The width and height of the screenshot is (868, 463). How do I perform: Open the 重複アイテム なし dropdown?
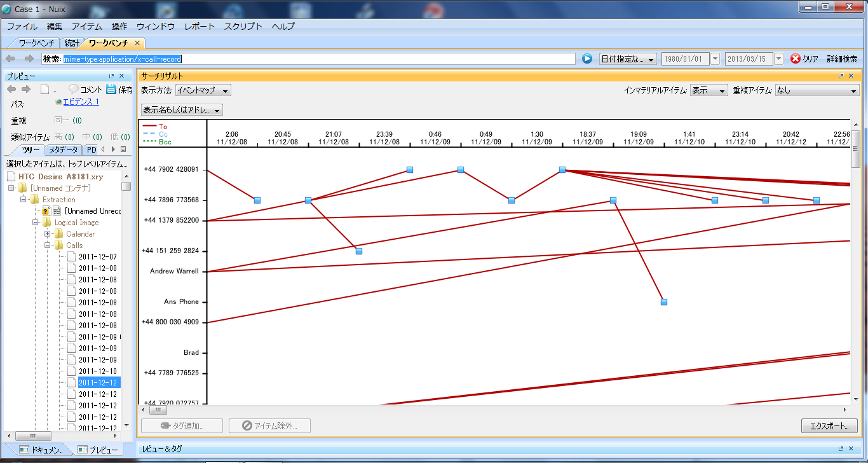tap(817, 90)
